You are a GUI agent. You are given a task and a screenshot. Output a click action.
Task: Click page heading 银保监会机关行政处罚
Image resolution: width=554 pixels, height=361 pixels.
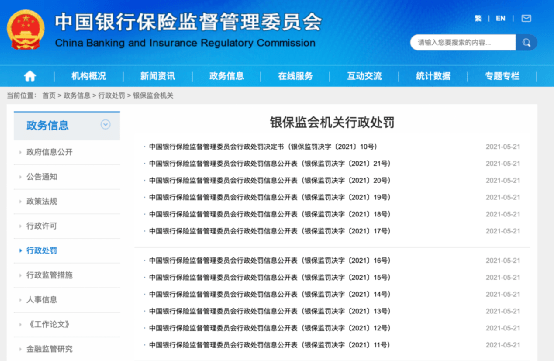[x=332, y=122]
